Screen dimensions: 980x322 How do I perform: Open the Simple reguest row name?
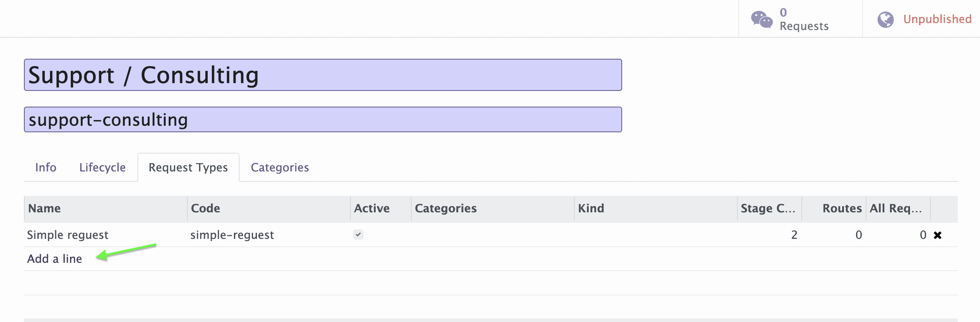pyautogui.click(x=67, y=235)
